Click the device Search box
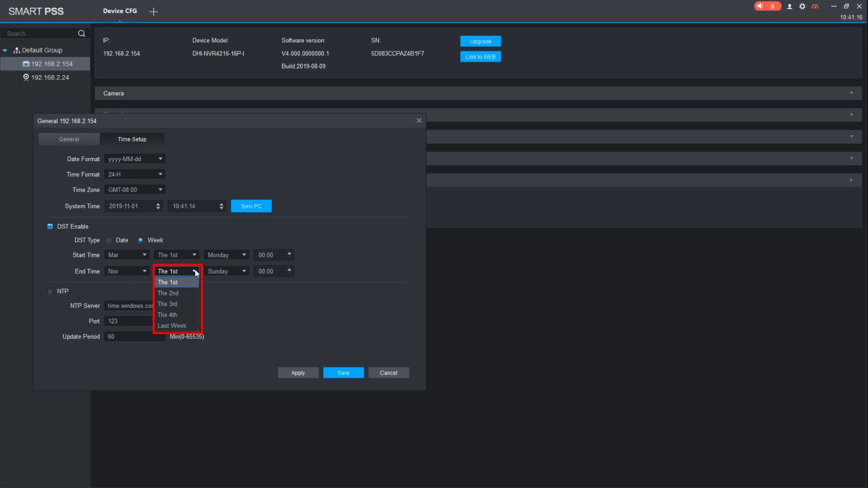 point(40,34)
